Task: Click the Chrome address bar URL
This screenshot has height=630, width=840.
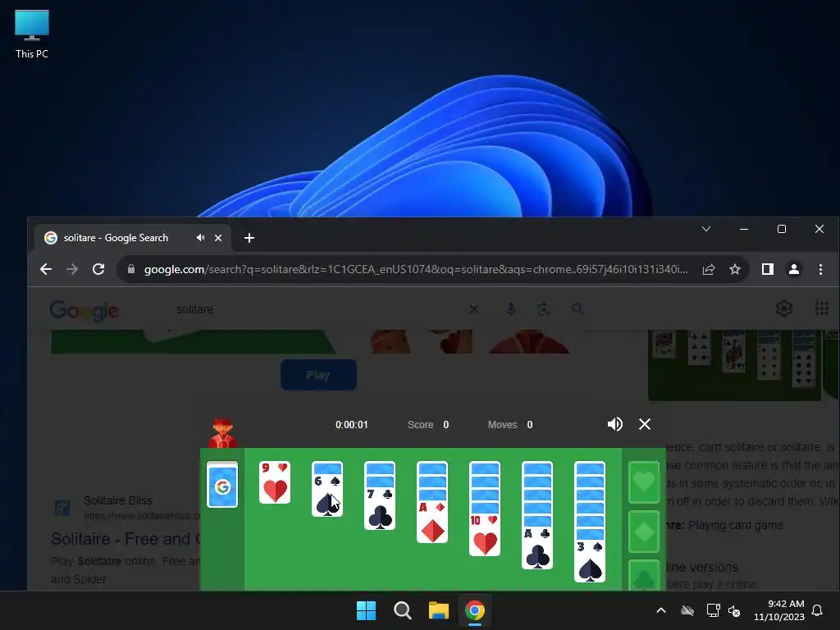Action: (416, 269)
